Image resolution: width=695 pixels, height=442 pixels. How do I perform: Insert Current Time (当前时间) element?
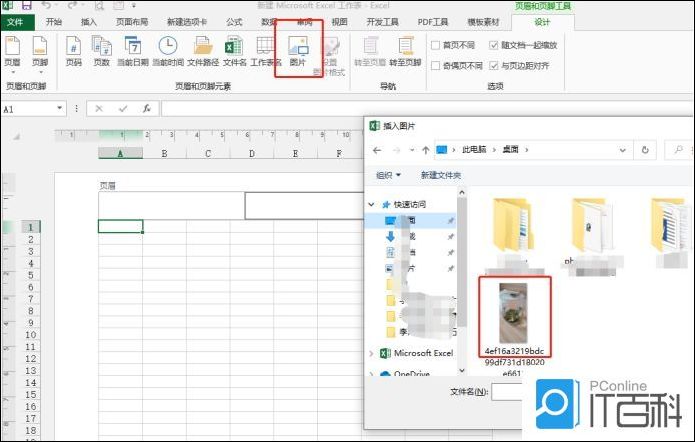coord(168,51)
